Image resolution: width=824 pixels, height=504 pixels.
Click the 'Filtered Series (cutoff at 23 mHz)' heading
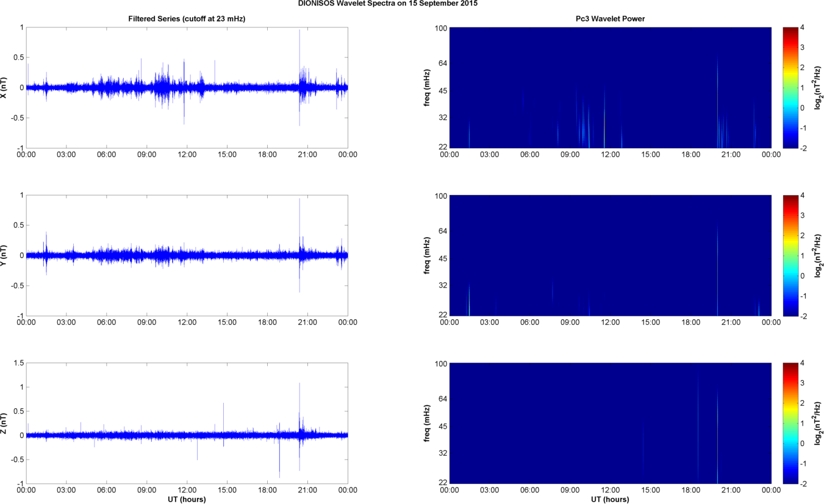tap(187, 19)
